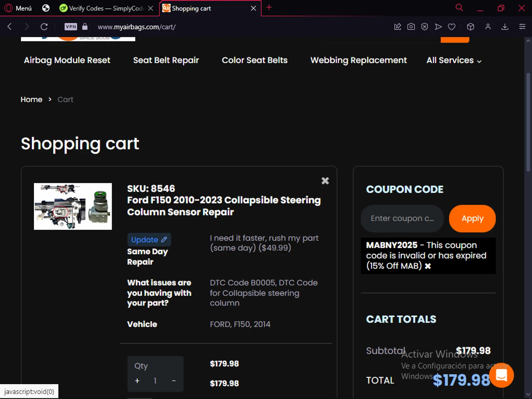This screenshot has width=532, height=399.
Task: Click the Enter coupon code field
Action: coord(402,218)
